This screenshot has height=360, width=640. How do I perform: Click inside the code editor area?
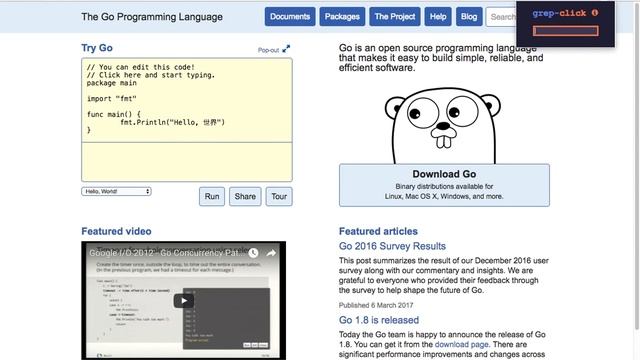[187, 100]
